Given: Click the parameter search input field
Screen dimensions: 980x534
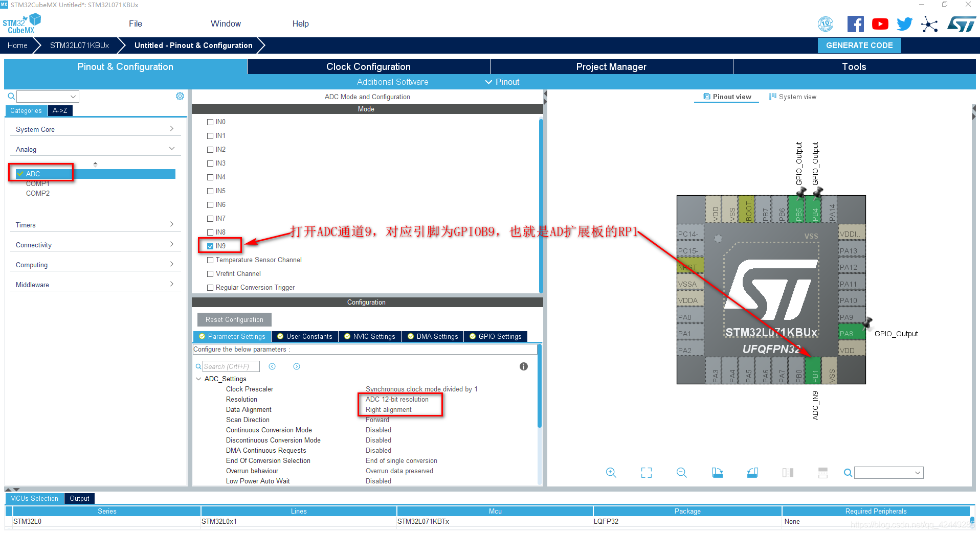Looking at the screenshot, I should click(x=231, y=366).
